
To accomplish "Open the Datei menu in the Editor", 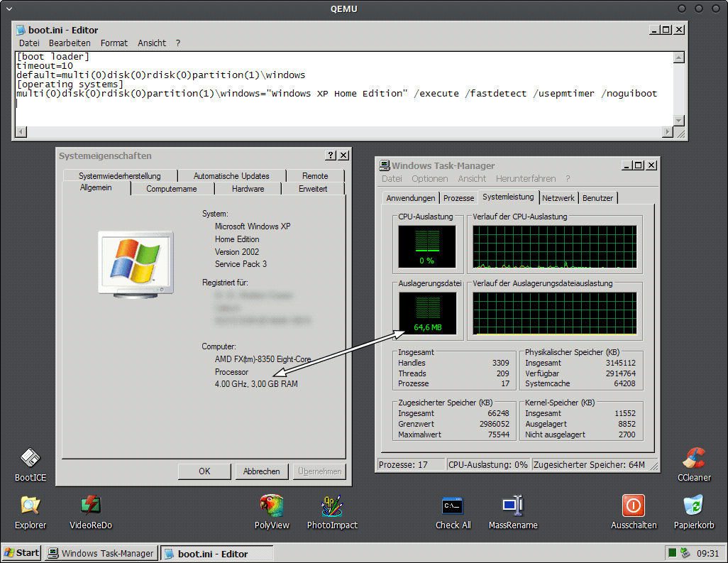I will click(29, 43).
